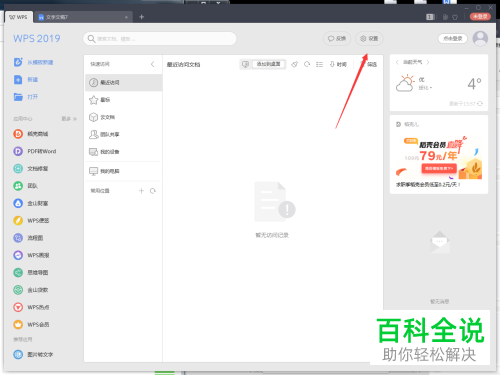
Task: Refresh the recent documents list
Action: [307, 64]
